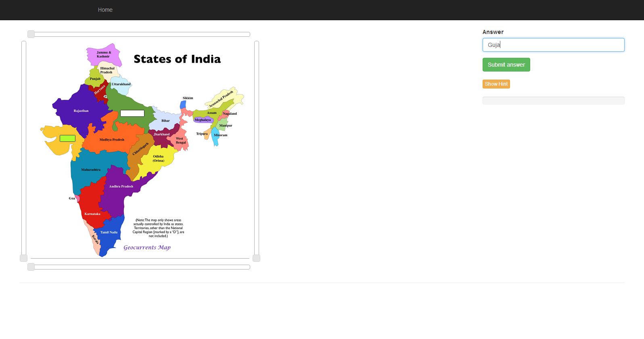Click the Mizoram label
This screenshot has height=339, width=644.
point(220,135)
